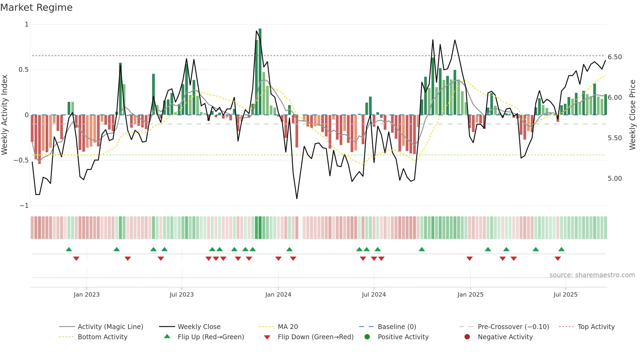
Task: Click the 5.00 price axis tick
Action: pyautogui.click(x=615, y=179)
